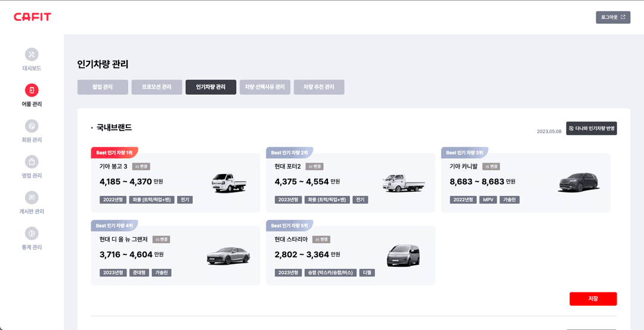
Task: Switch to the 차량 선택사유 관리 tab
Action: (x=265, y=87)
